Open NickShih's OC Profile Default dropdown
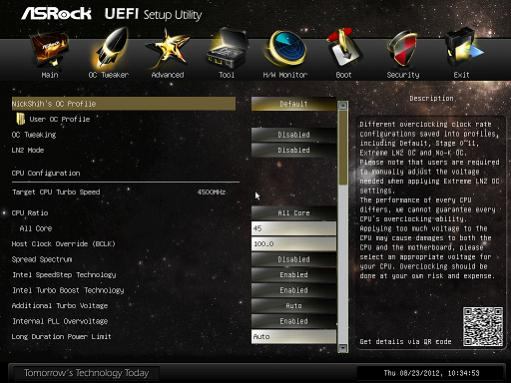 (x=294, y=104)
